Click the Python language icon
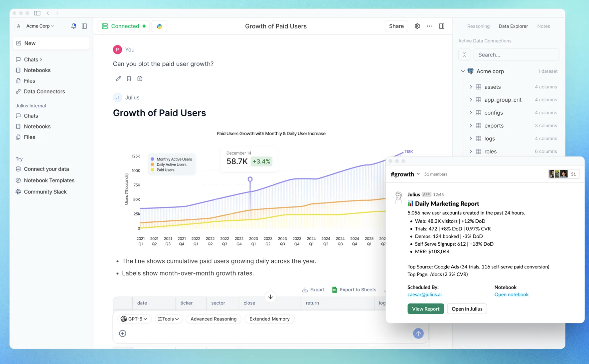The image size is (589, 364). (x=159, y=26)
